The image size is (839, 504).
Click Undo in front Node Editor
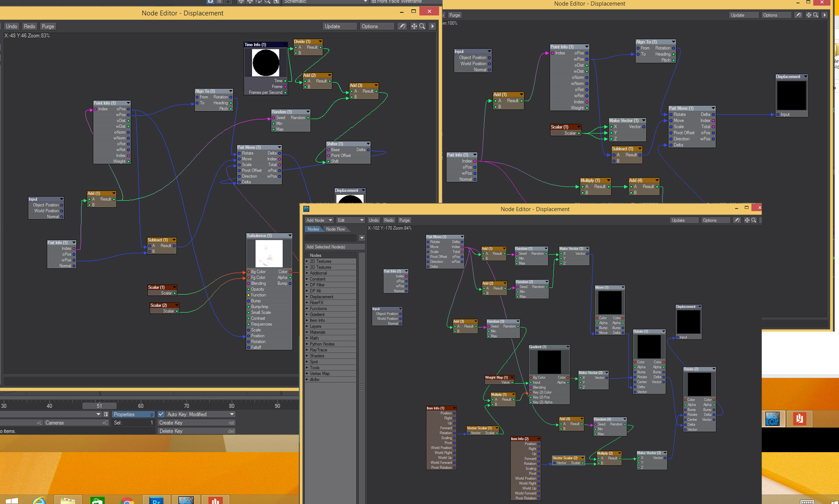point(374,220)
